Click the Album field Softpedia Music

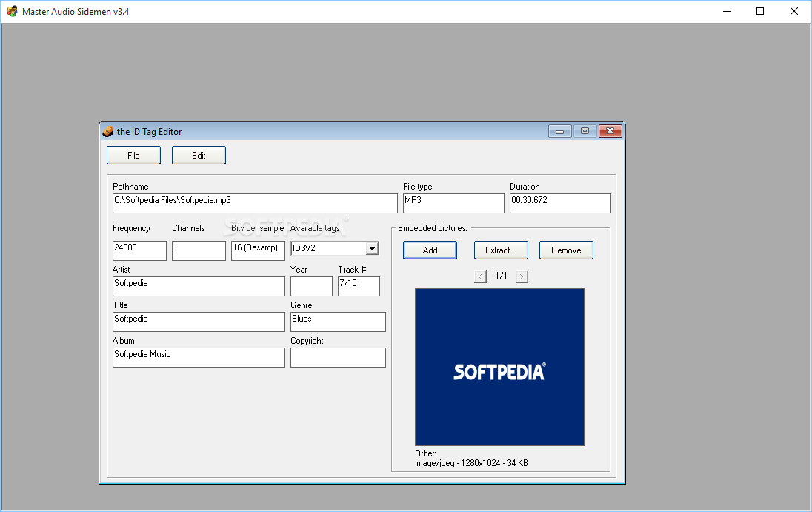(x=199, y=357)
